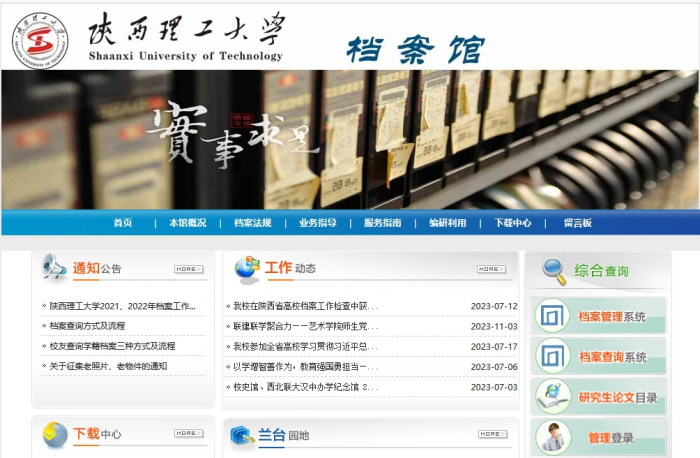The image size is (700, 458).
Task: Click the blue square icon in 档案查询系统
Action: tap(552, 356)
